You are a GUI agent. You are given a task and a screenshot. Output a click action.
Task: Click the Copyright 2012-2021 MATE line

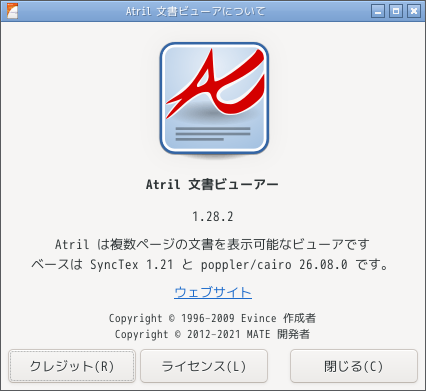tap(212, 334)
